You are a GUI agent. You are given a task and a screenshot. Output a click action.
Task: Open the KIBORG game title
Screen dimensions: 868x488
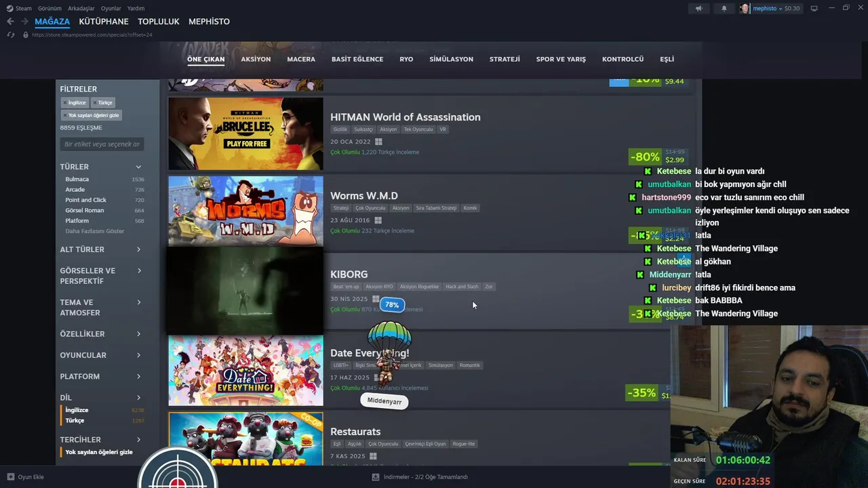[x=349, y=274]
